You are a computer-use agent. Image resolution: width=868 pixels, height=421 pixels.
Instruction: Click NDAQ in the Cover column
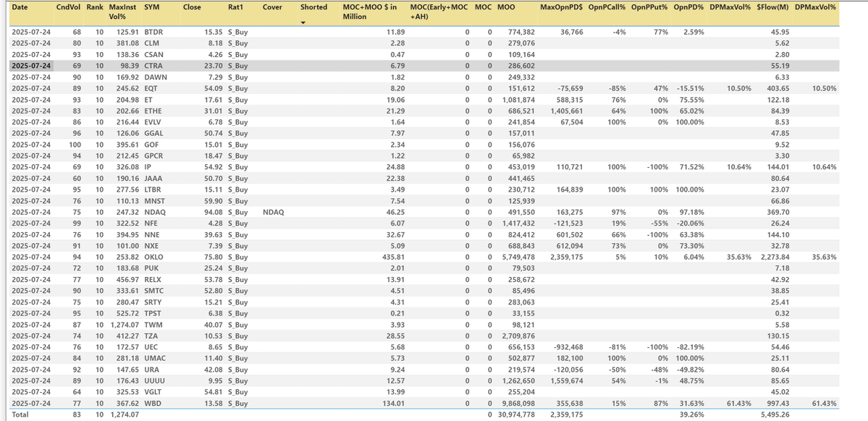[x=274, y=213]
